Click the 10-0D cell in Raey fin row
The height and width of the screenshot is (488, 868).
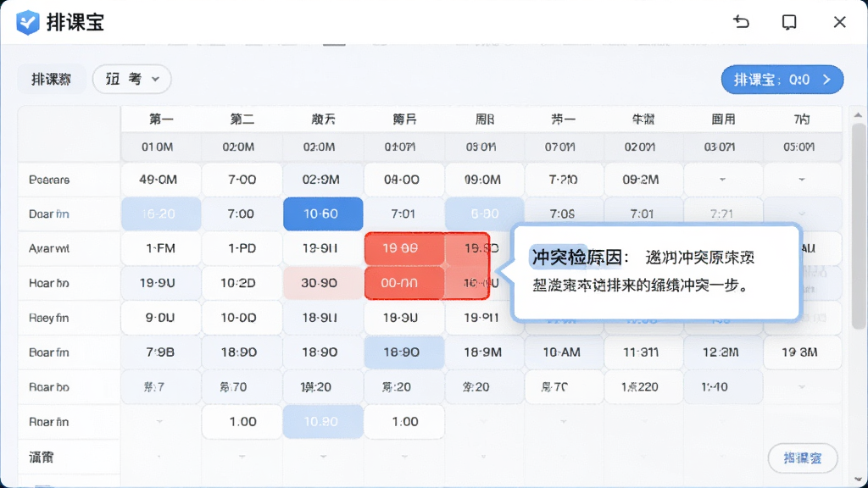242,318
